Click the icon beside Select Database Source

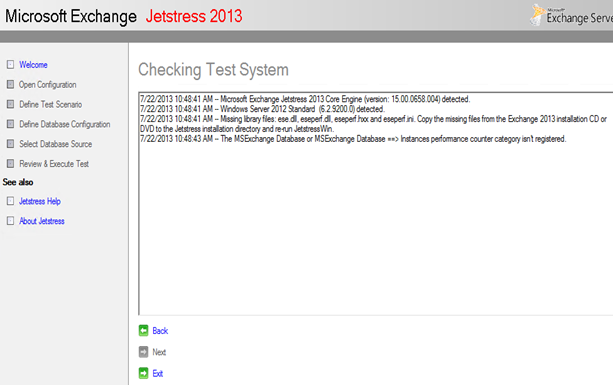click(x=11, y=144)
